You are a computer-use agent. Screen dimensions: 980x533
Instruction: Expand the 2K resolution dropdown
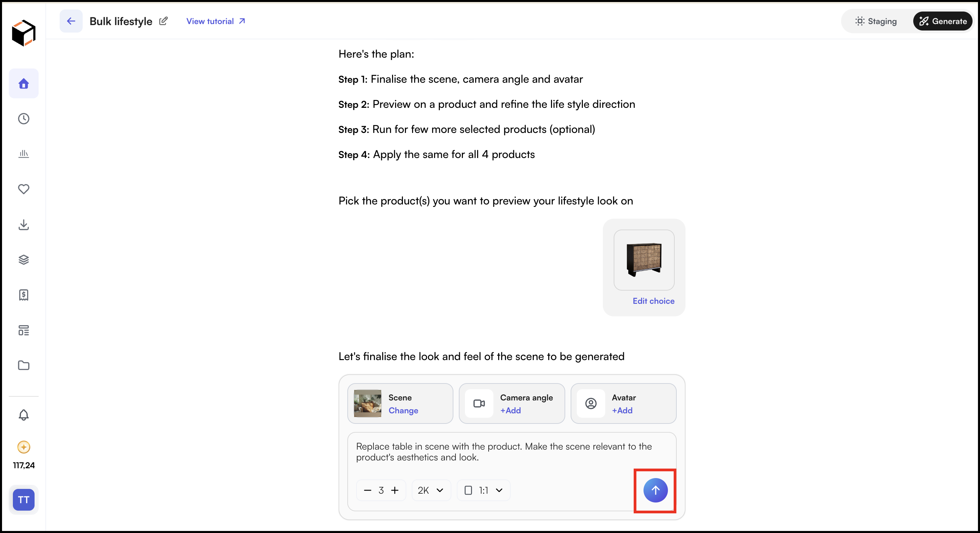[x=431, y=490]
